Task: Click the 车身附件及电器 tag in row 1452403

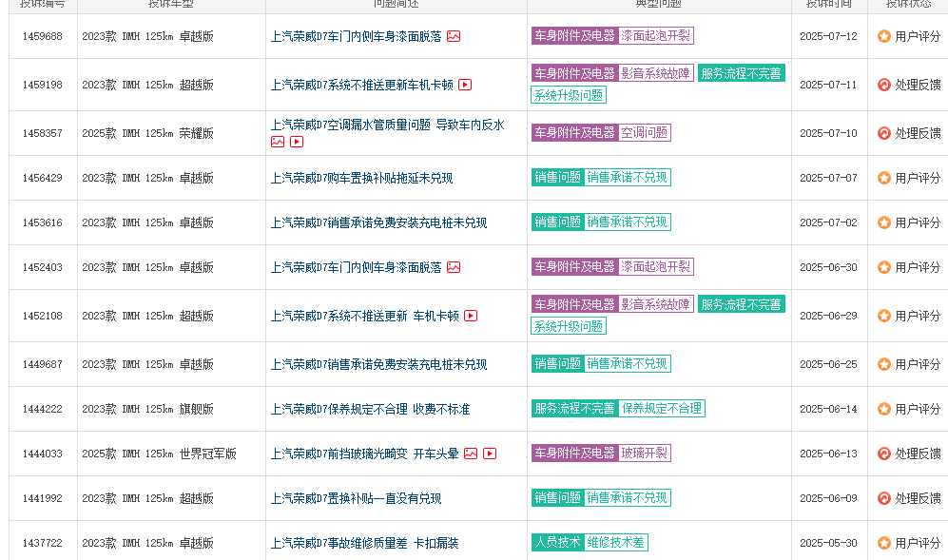Action: [x=574, y=267]
